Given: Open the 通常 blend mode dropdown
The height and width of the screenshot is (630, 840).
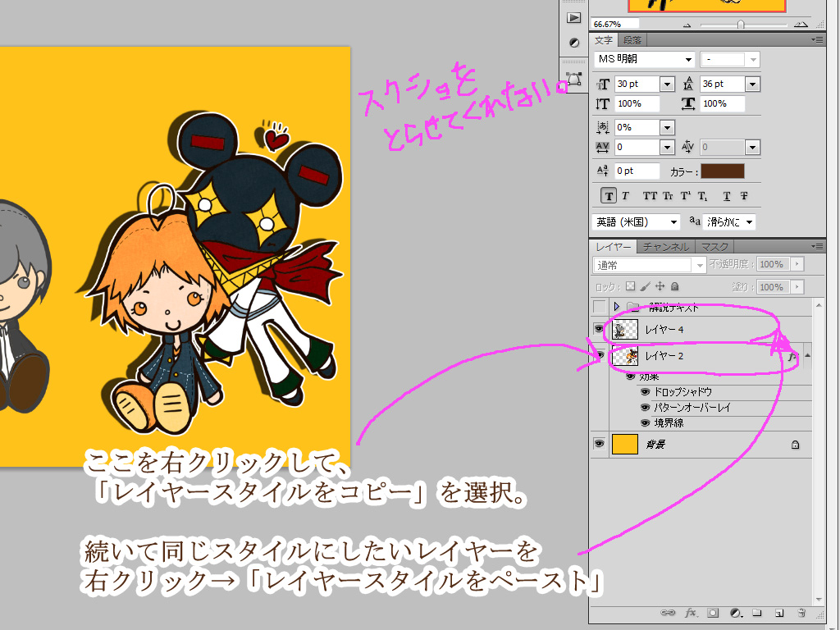Looking at the screenshot, I should click(x=649, y=265).
